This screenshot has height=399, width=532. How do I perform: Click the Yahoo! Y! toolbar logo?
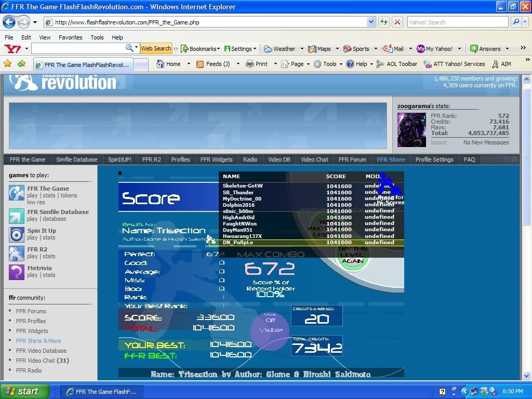tap(12, 49)
